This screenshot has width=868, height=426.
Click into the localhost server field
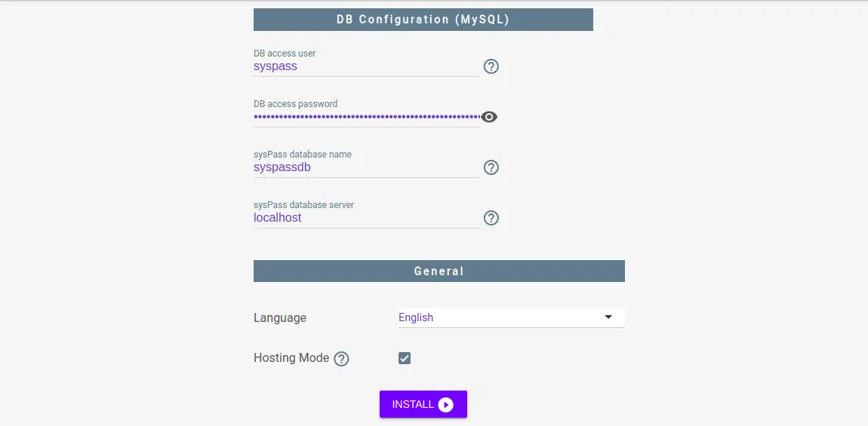click(367, 218)
